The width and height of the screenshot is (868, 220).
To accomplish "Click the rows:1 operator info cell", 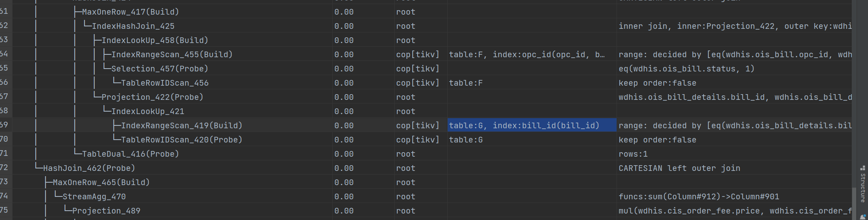I will (x=633, y=154).
